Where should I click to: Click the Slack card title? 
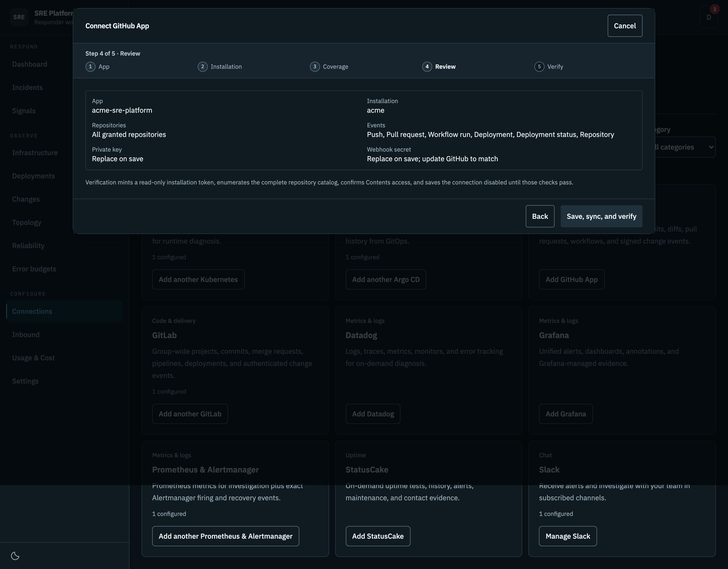coord(549,470)
